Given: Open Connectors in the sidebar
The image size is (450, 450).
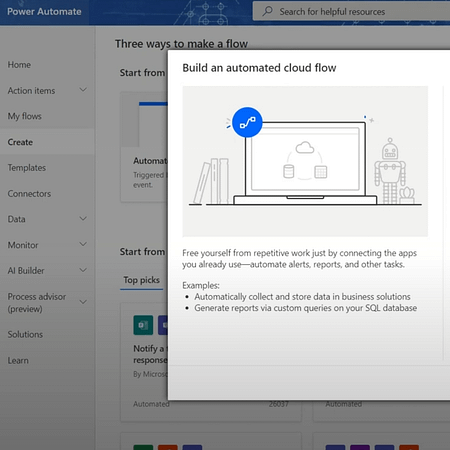Looking at the screenshot, I should [x=29, y=194].
